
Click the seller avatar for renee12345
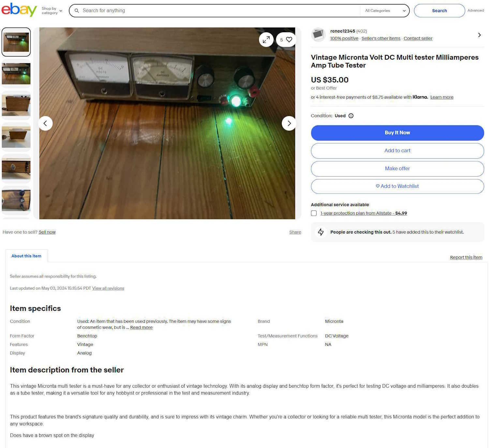318,35
